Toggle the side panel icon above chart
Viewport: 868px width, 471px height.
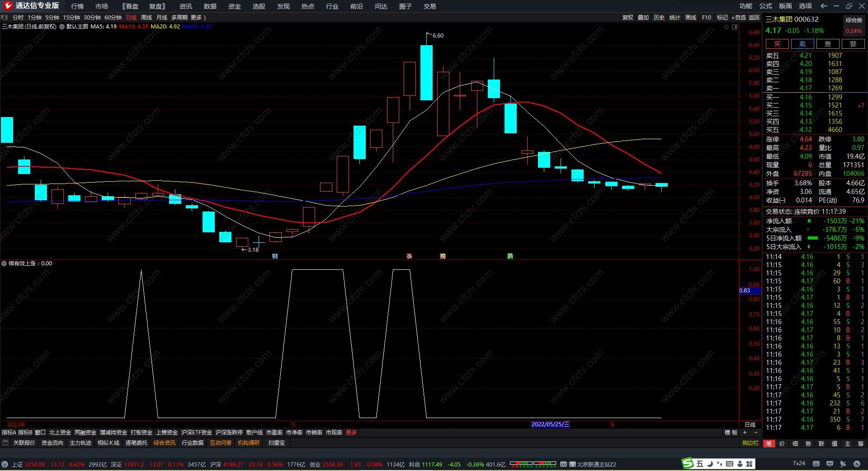pos(735,27)
